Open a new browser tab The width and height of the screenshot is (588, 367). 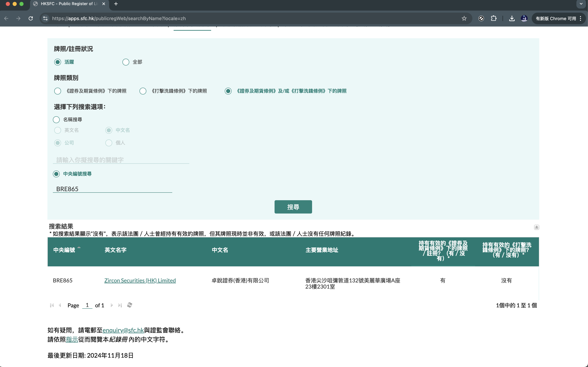pyautogui.click(x=116, y=4)
